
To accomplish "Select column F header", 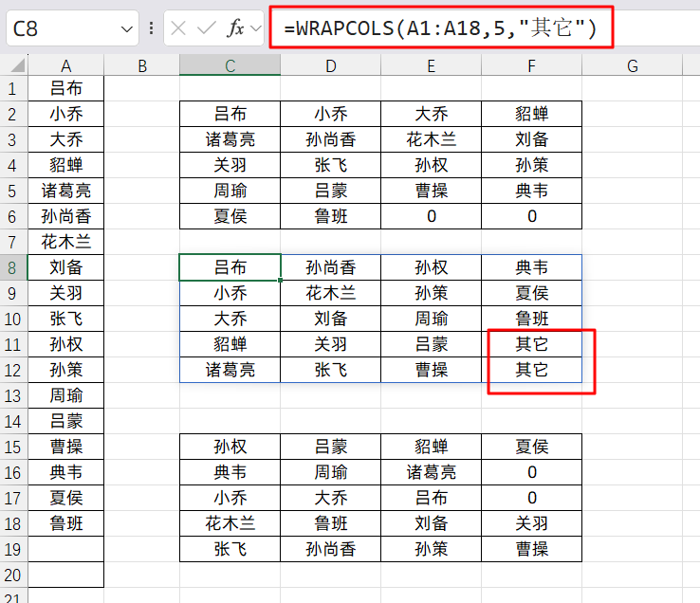I will (x=531, y=66).
